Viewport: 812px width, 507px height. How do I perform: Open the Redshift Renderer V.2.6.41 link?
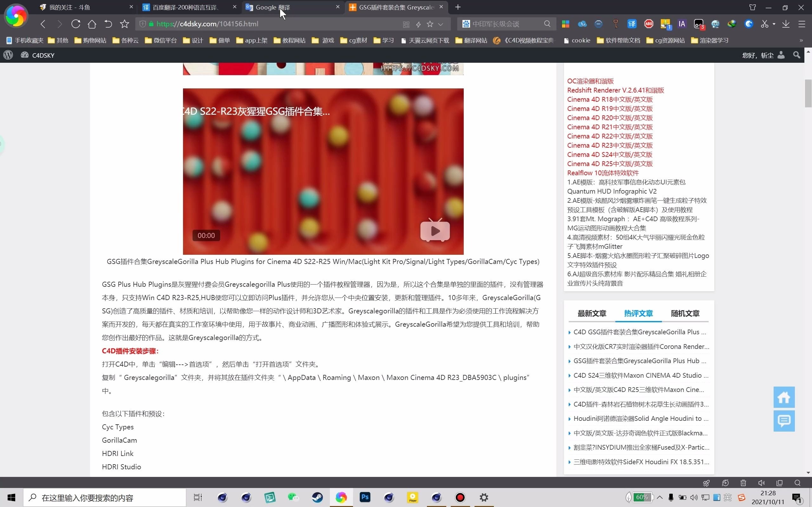click(x=615, y=90)
